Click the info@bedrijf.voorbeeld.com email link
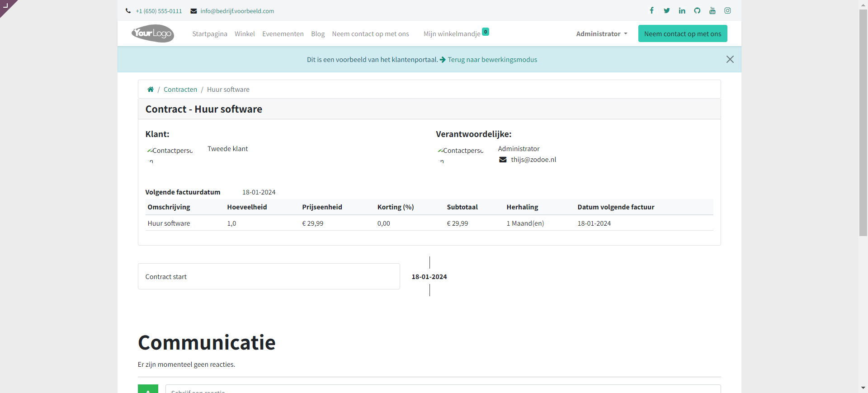 point(237,11)
